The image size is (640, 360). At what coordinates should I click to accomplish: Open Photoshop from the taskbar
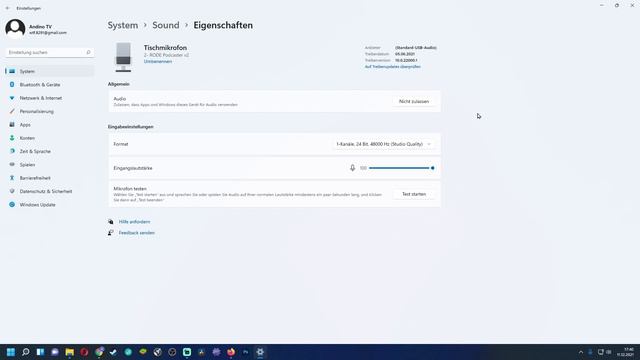(x=246, y=352)
